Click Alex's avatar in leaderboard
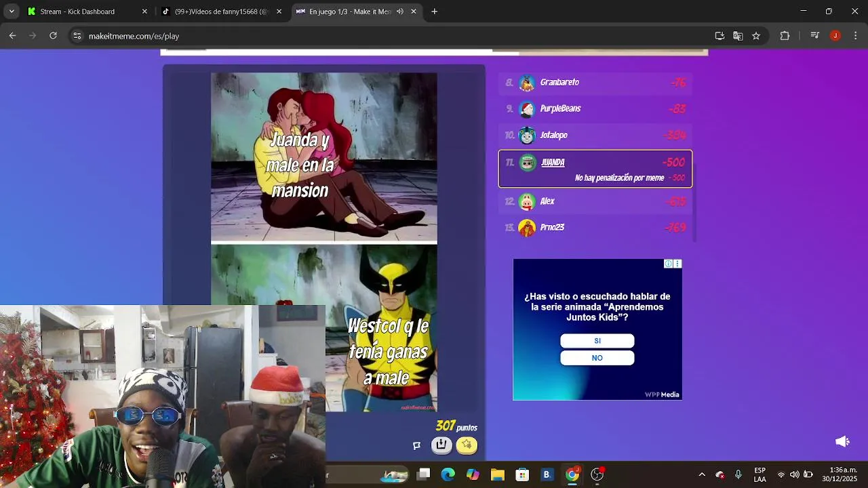The height and width of the screenshot is (488, 868). point(527,201)
